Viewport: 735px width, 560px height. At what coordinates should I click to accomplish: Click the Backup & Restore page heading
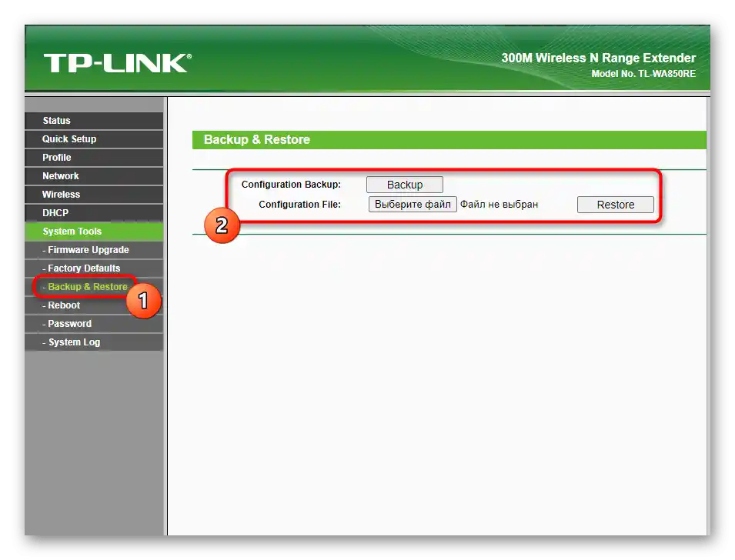[257, 140]
